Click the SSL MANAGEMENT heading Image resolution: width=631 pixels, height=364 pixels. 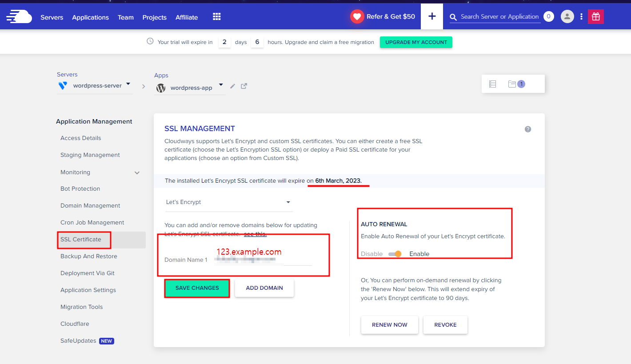point(200,128)
